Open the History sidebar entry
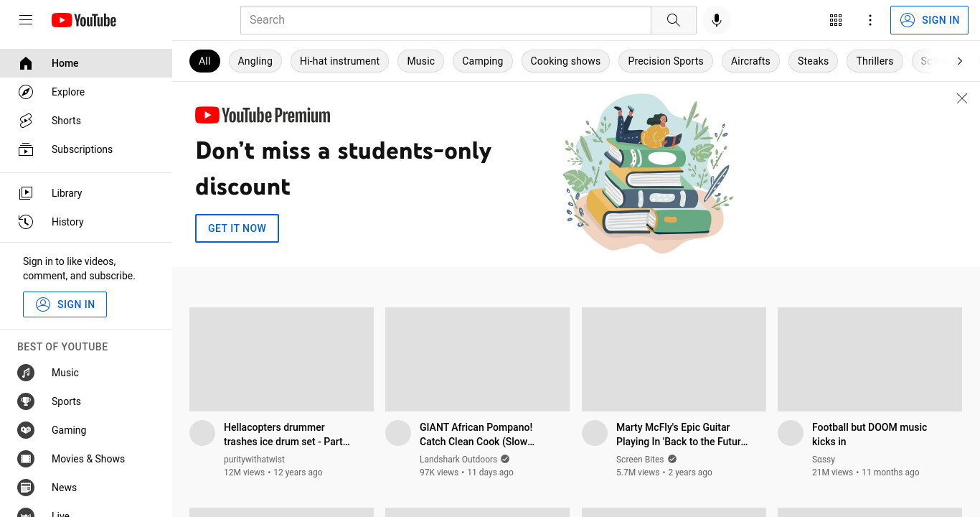The width and height of the screenshot is (980, 517). [86, 222]
